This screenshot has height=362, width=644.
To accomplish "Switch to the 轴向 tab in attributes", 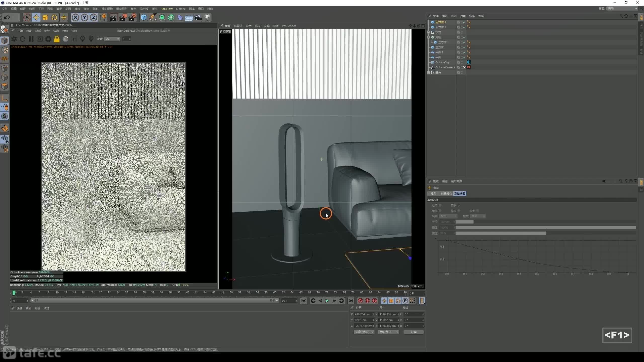I will click(x=433, y=194).
